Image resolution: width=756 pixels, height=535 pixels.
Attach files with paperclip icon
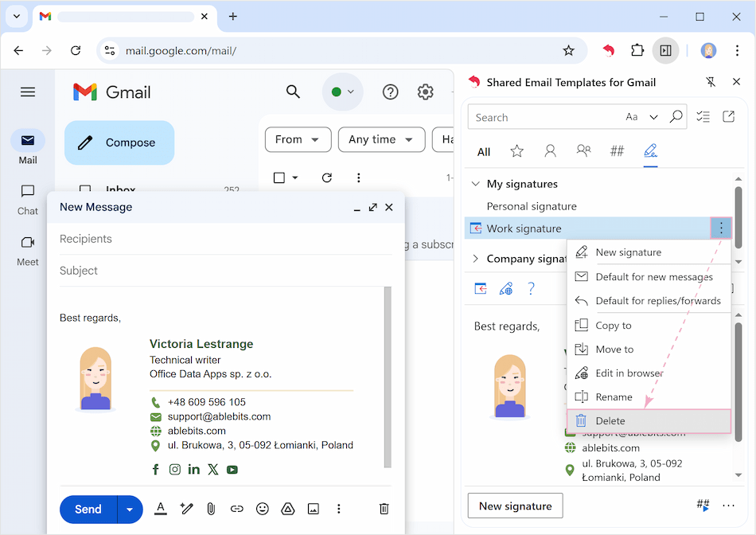point(211,509)
